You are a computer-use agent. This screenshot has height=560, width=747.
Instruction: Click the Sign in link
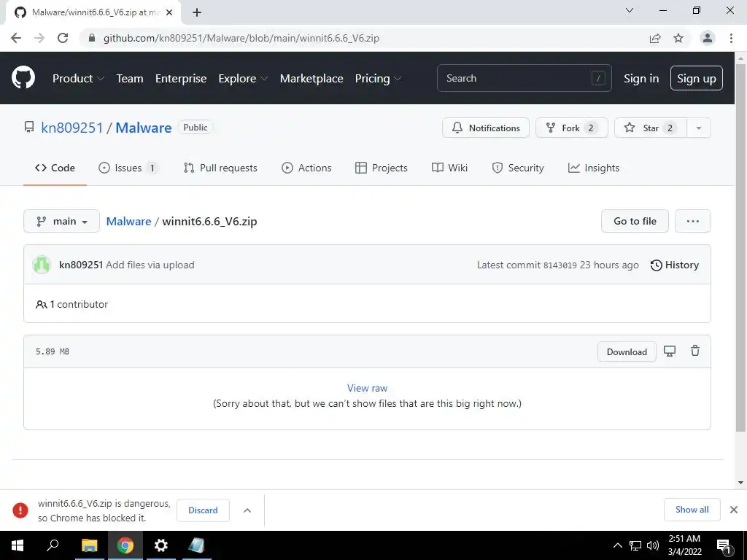(641, 78)
